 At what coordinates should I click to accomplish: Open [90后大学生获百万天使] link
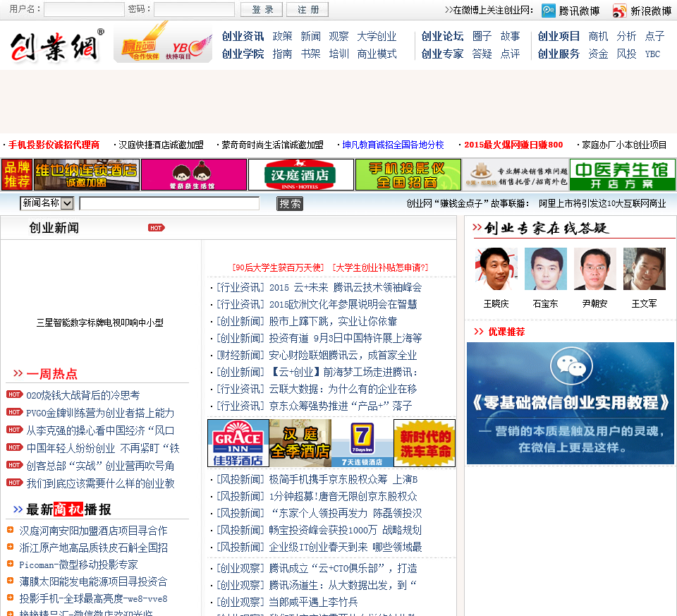[x=278, y=267]
